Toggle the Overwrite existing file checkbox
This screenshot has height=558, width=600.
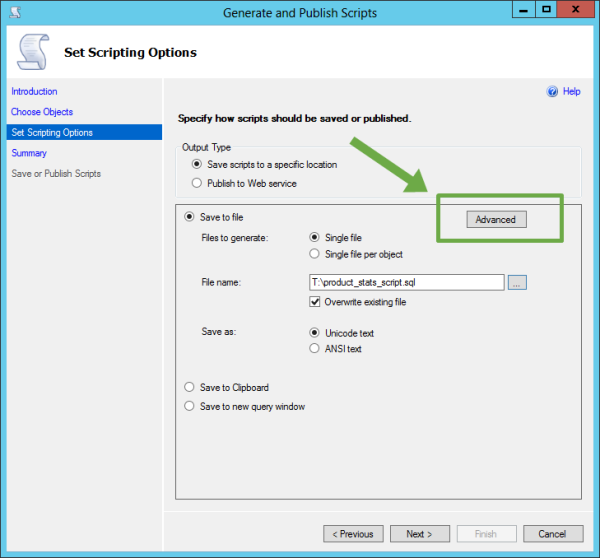[x=316, y=302]
